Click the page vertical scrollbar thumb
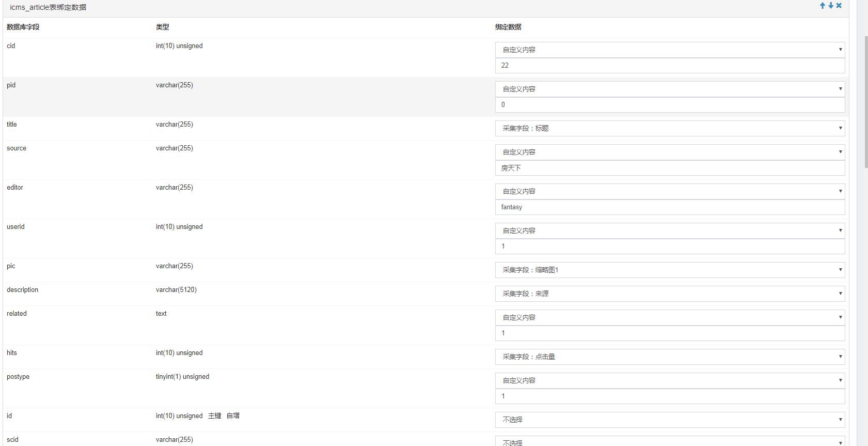The height and width of the screenshot is (446, 868). [866, 102]
